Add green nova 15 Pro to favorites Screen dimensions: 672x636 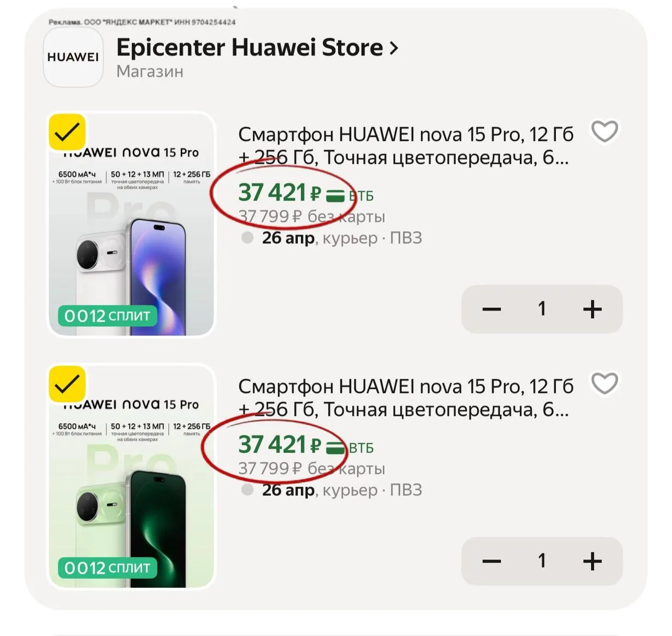[604, 383]
